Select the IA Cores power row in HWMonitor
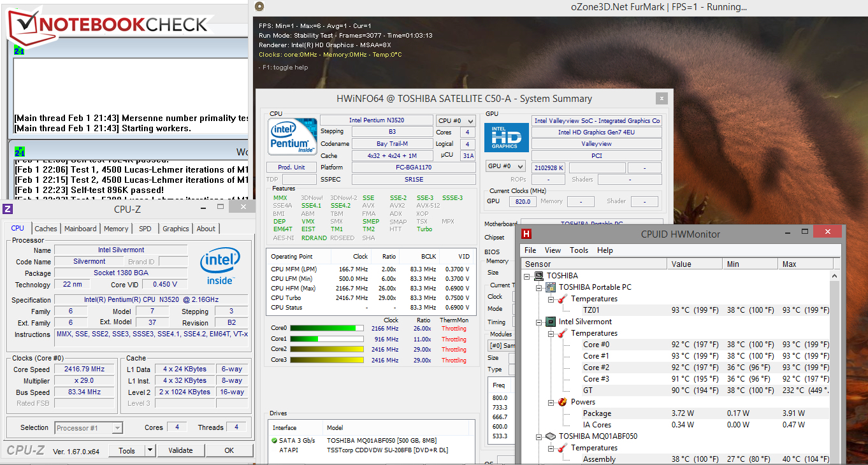The width and height of the screenshot is (868, 465). 677,425
